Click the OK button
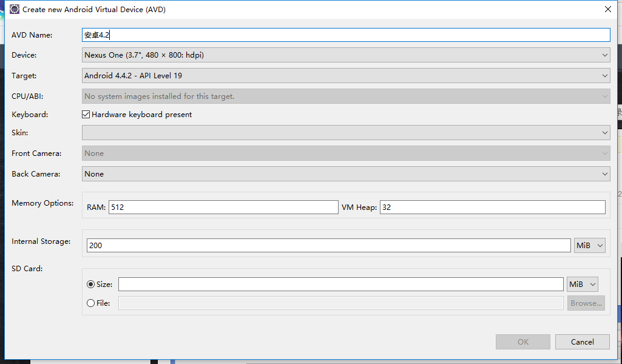622x364 pixels. 523,342
